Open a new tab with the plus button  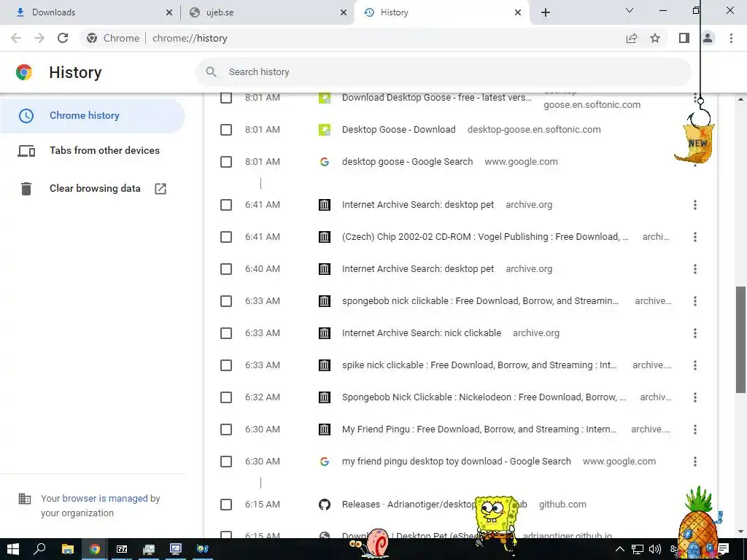[546, 12]
